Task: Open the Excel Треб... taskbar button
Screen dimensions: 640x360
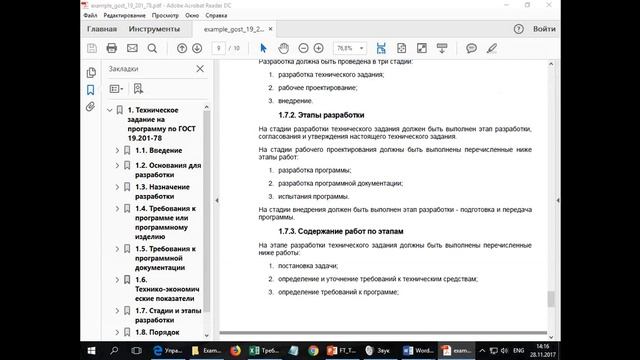Action: (264, 351)
